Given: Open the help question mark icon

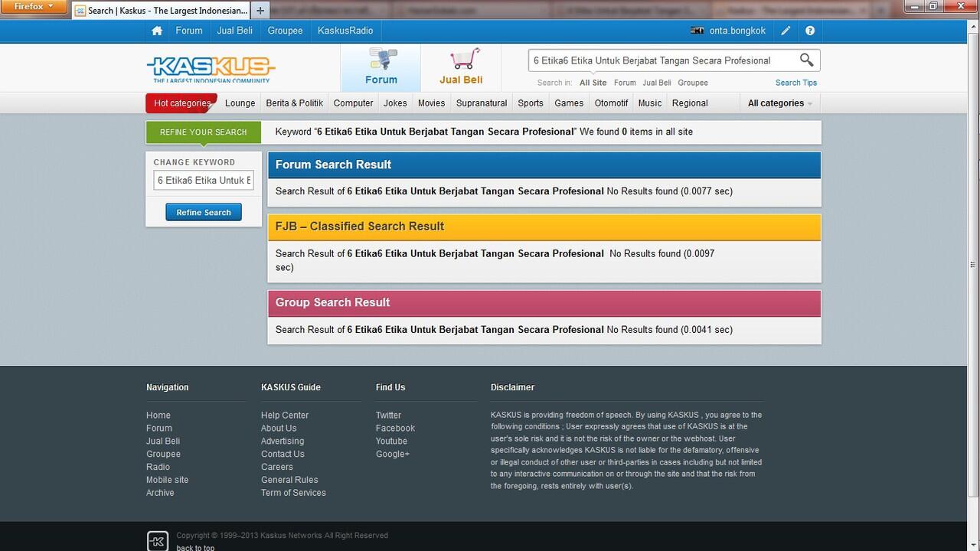Looking at the screenshot, I should pos(810,31).
